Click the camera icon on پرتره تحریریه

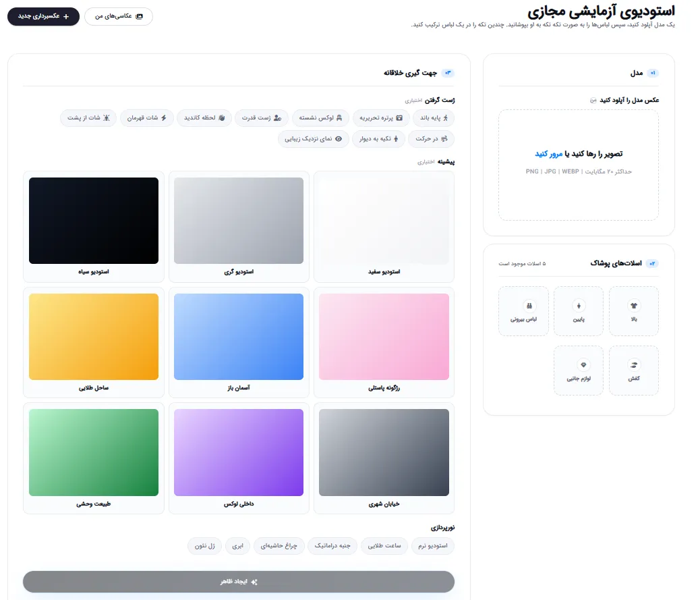(x=399, y=118)
